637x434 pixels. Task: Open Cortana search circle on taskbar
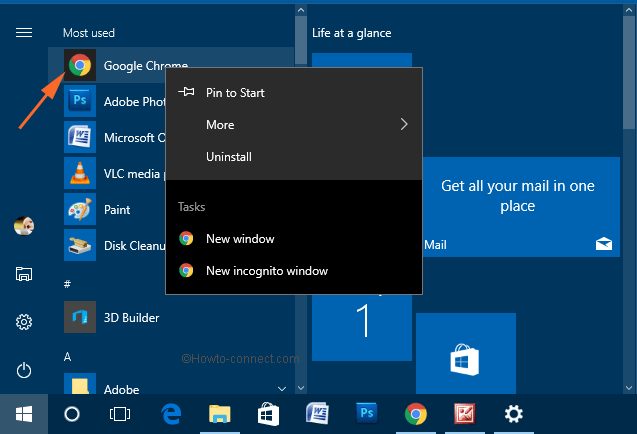click(72, 414)
